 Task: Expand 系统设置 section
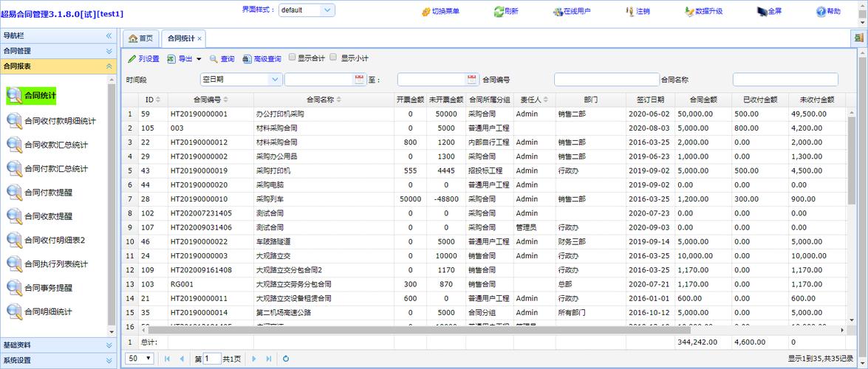pos(58,360)
